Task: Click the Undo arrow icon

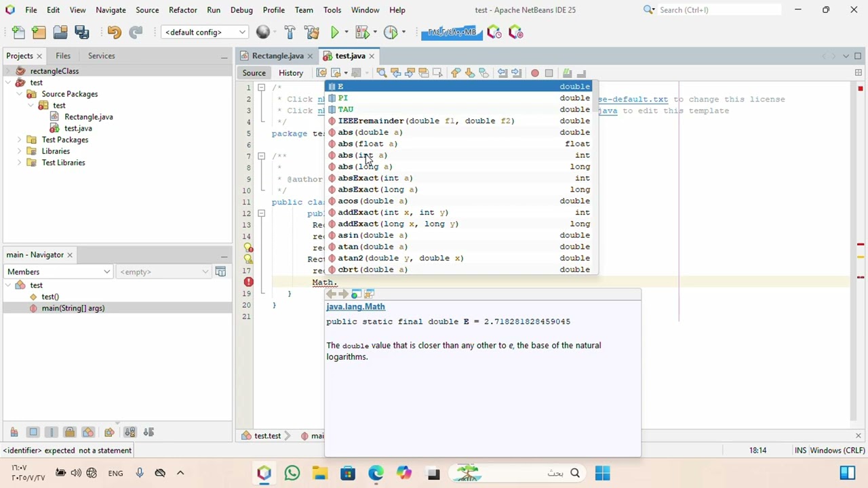Action: tap(114, 33)
